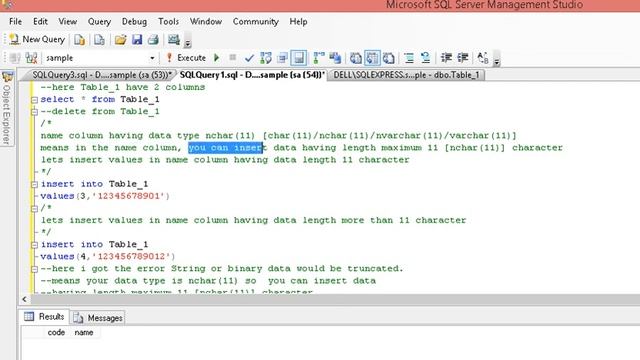Collapse the 'lets insert values... more than 11' comment
The image size is (640, 360).
tap(35, 209)
